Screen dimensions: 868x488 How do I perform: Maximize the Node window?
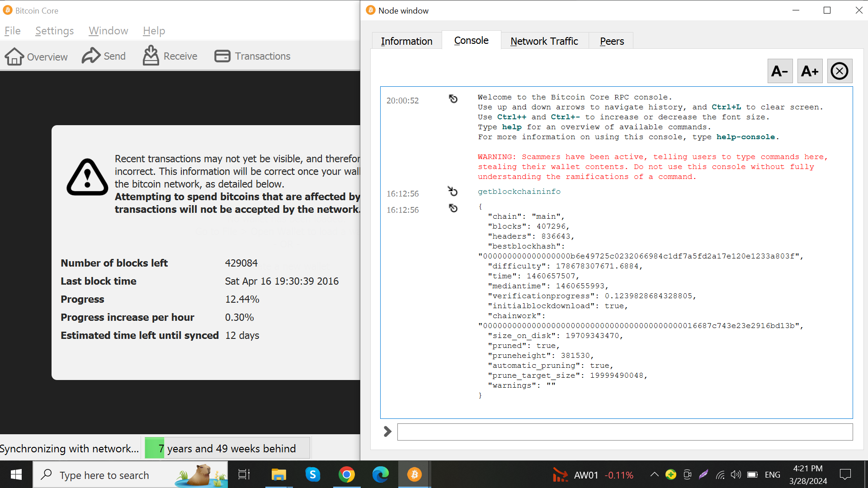(827, 10)
